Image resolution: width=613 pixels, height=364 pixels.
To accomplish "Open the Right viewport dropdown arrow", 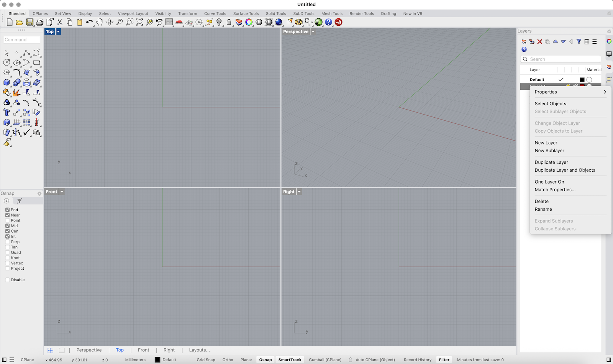I will tap(299, 192).
